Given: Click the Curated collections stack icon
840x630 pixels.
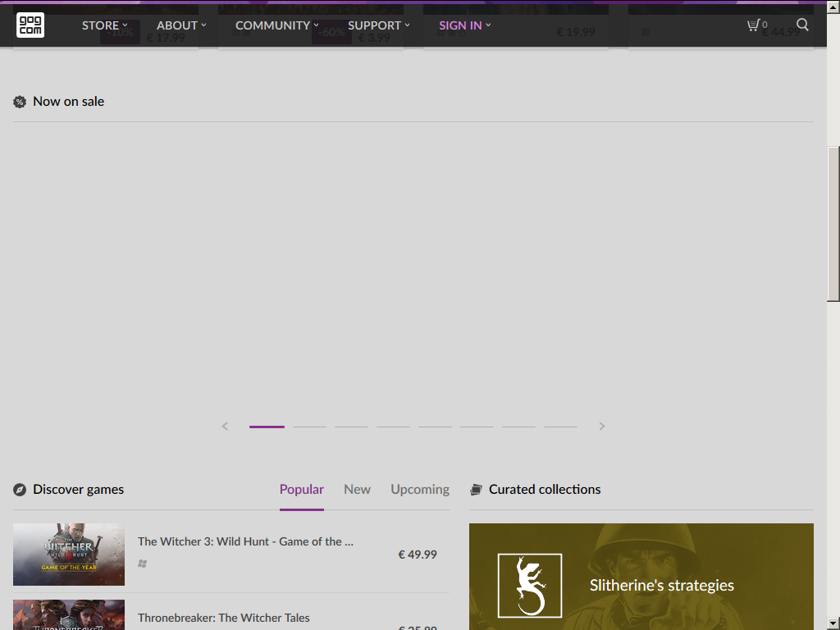Looking at the screenshot, I should (476, 490).
